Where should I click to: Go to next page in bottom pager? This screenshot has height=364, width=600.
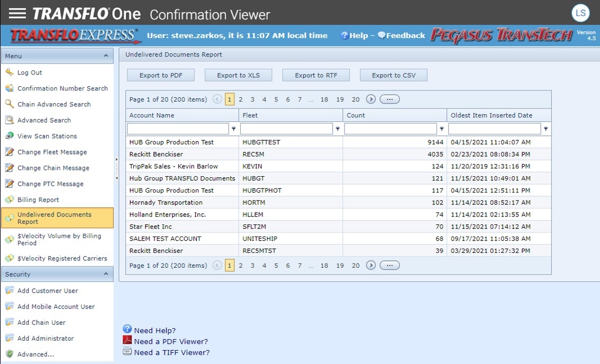coord(371,265)
